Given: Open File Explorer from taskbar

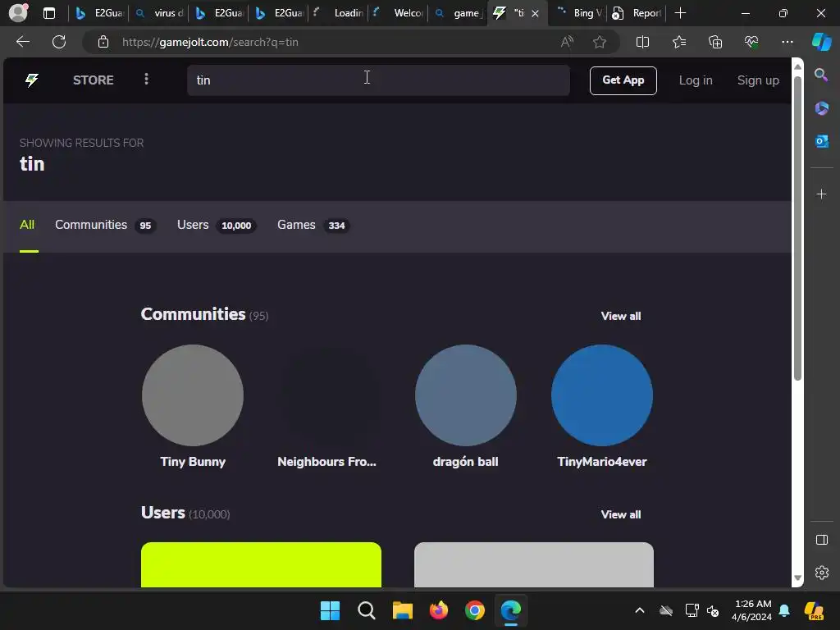Looking at the screenshot, I should click(x=402, y=610).
